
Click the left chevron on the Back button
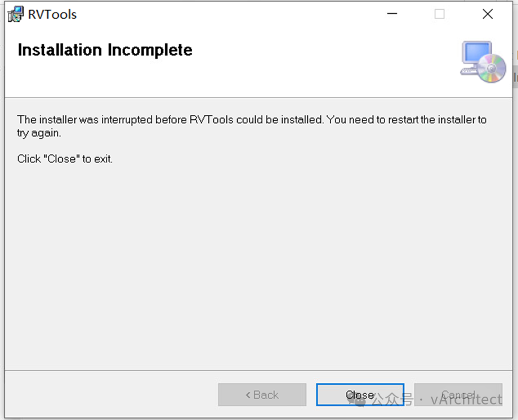point(248,395)
